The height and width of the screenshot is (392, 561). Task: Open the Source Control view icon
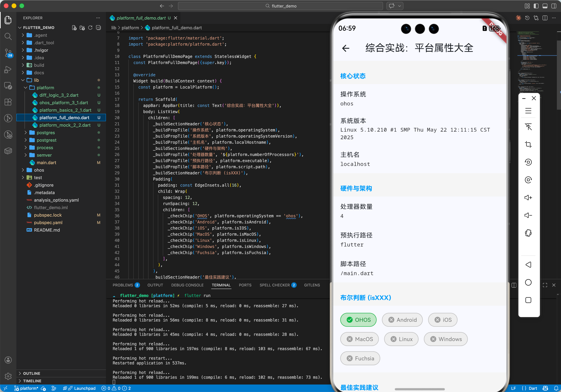tap(8, 52)
